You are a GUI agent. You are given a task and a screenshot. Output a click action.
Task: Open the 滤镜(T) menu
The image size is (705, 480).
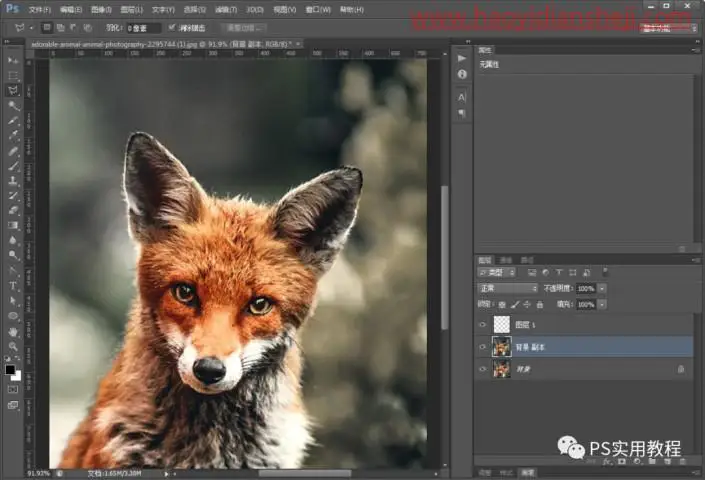pos(226,9)
